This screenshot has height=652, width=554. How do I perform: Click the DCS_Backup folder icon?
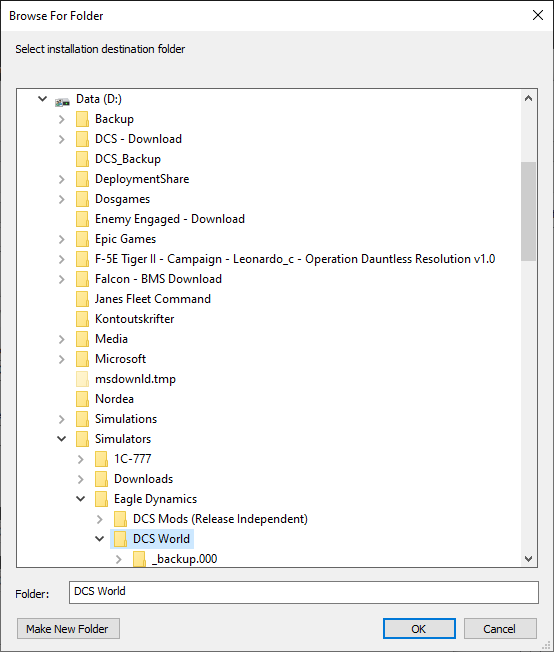point(82,159)
